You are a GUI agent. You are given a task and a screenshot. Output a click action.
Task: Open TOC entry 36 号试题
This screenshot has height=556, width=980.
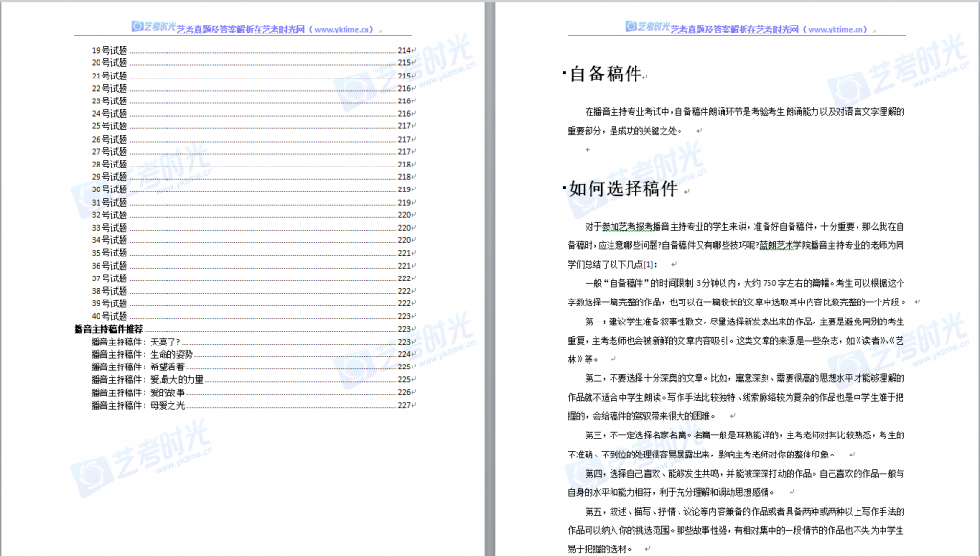[109, 265]
